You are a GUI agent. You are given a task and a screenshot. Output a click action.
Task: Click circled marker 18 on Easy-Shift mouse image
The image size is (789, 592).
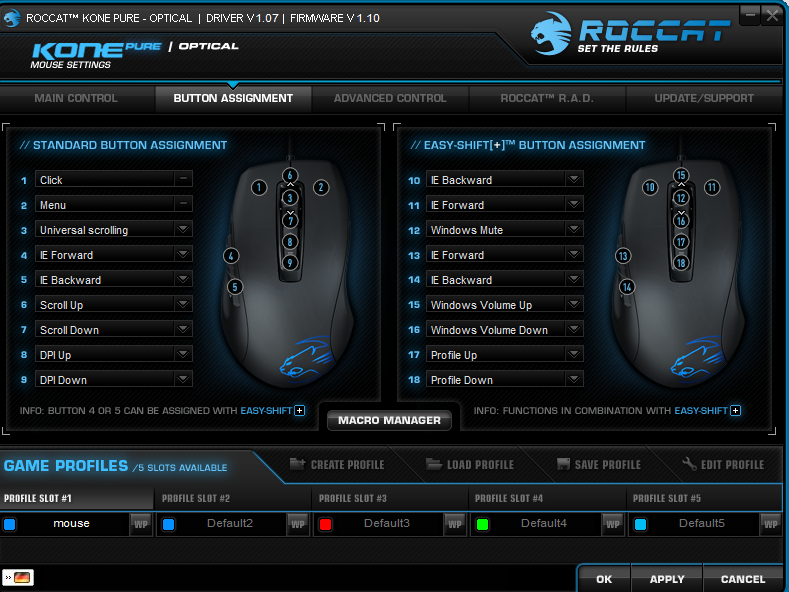coord(681,263)
